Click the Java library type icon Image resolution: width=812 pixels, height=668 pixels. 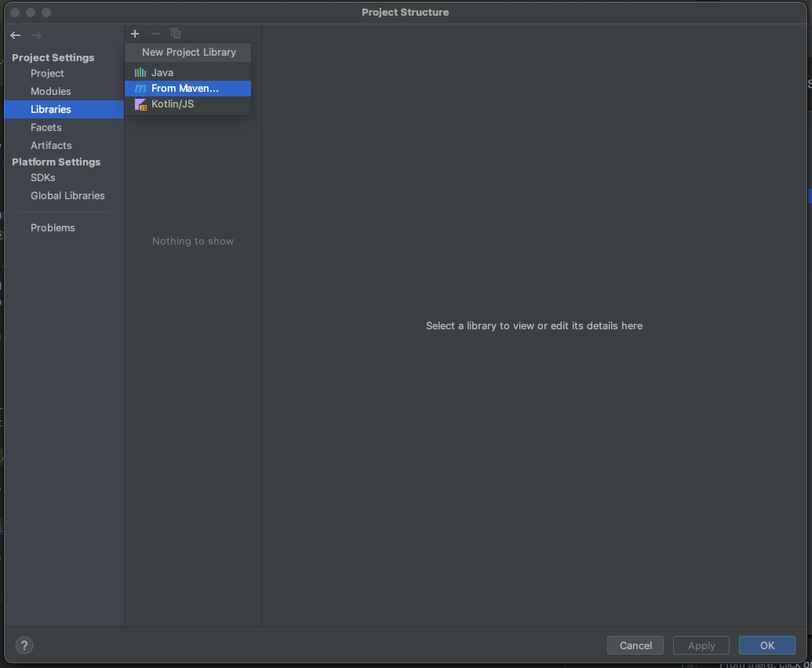140,72
